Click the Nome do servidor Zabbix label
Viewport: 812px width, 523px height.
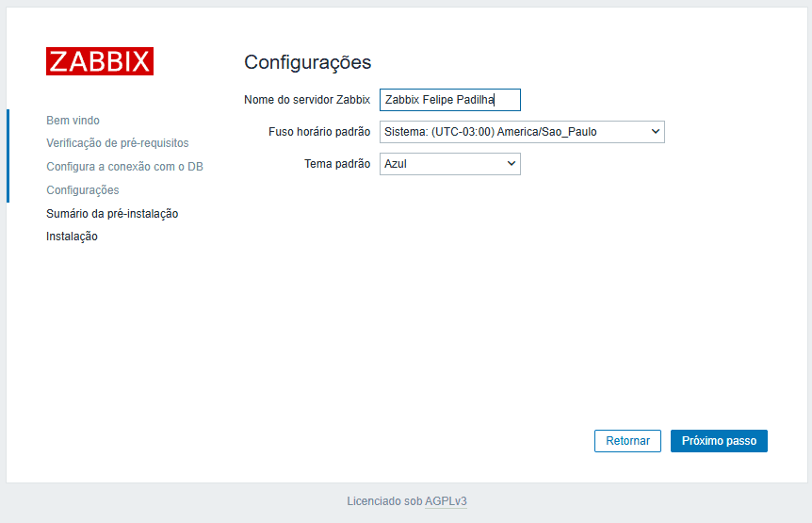pos(307,100)
